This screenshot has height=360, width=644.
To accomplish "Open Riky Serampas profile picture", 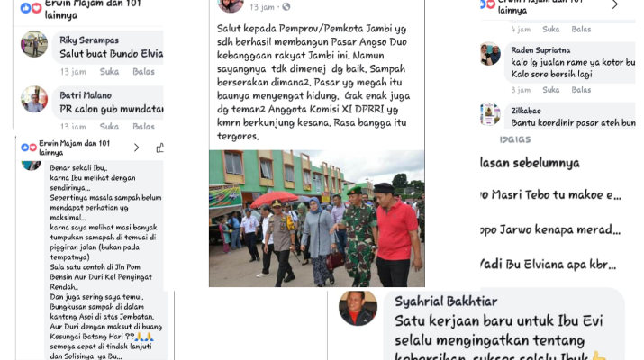I will [x=34, y=44].
